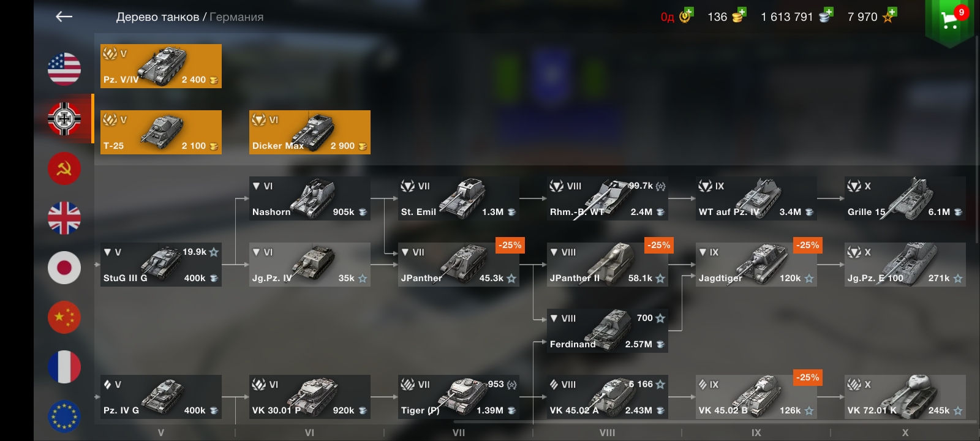The image size is (980, 441).
Task: Open the European Union flag nation
Action: [x=64, y=417]
